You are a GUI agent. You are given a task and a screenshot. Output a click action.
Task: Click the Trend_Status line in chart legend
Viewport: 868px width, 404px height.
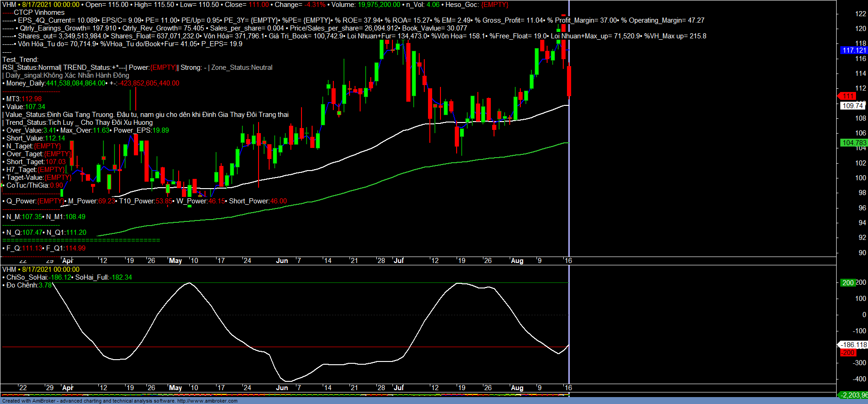[x=78, y=122]
